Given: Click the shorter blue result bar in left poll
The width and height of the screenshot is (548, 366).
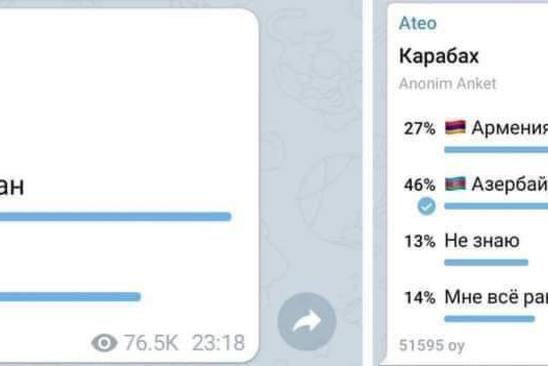Looking at the screenshot, I should click(x=70, y=297).
